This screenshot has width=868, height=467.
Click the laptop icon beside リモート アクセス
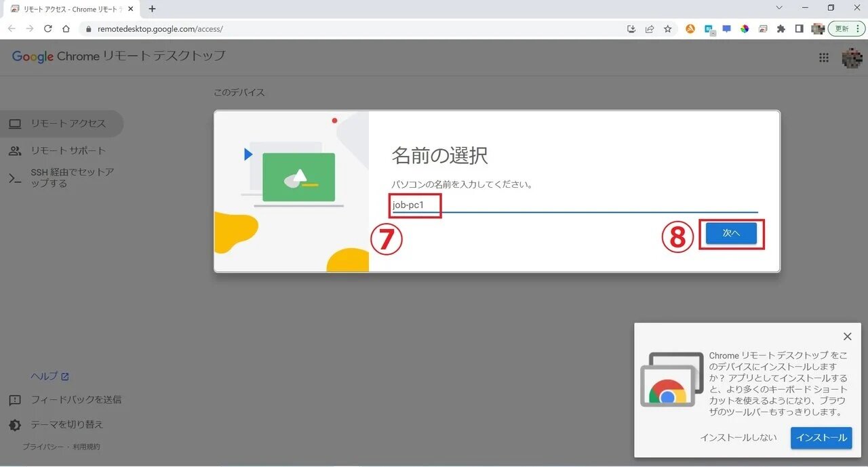[14, 123]
